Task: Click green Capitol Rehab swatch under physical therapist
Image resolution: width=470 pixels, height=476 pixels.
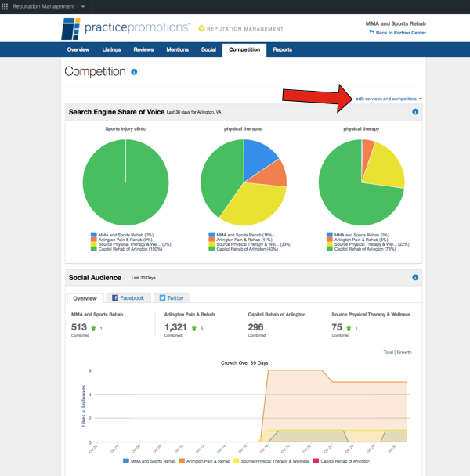Action: pos(211,249)
